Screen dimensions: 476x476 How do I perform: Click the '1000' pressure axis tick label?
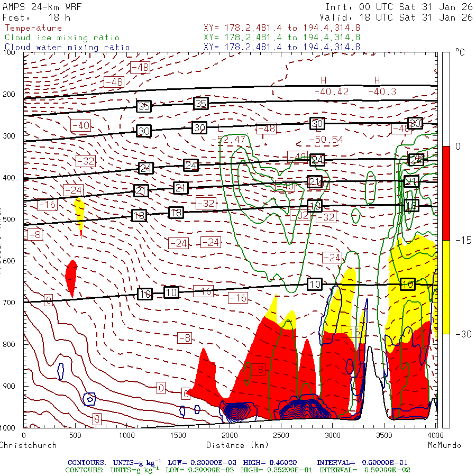[x=7, y=428]
